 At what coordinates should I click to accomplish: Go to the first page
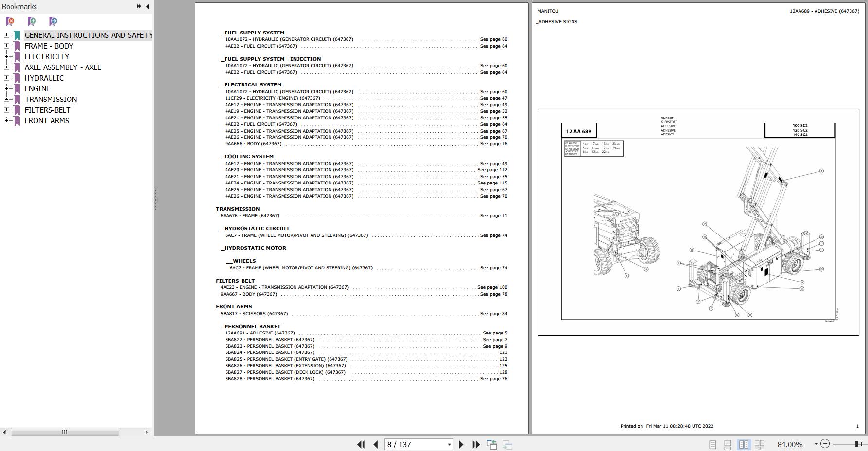(x=361, y=444)
